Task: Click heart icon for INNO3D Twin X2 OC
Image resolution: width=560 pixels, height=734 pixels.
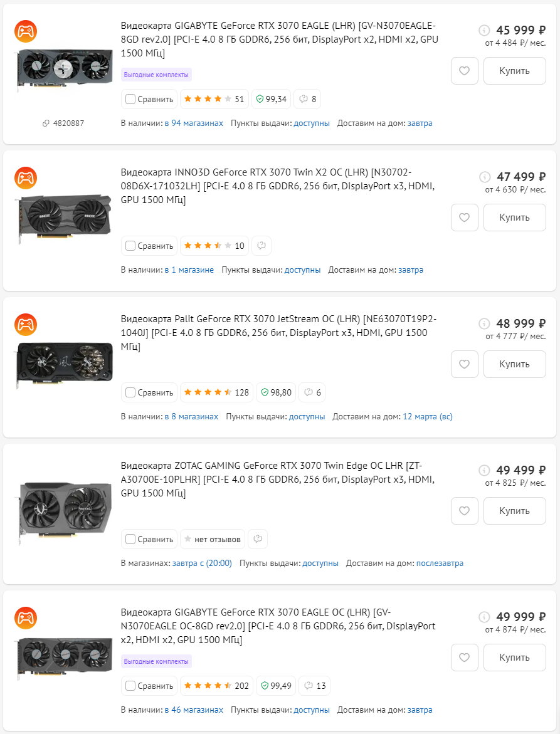Action: point(465,218)
